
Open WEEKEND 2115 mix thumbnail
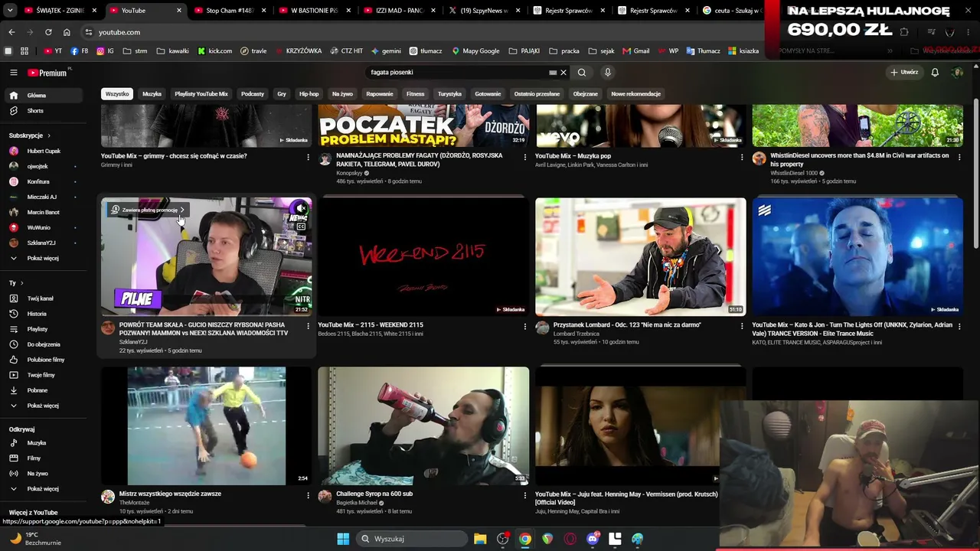pos(423,256)
